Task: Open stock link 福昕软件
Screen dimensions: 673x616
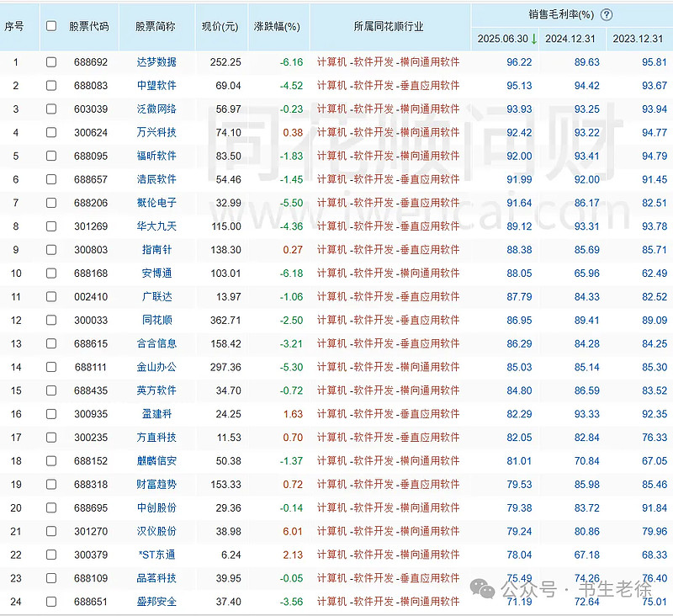Action: click(x=156, y=156)
